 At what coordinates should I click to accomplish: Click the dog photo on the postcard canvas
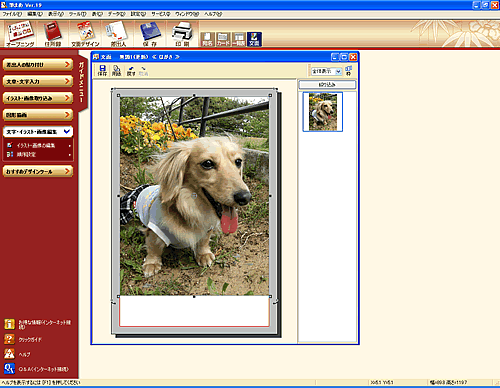pos(194,196)
